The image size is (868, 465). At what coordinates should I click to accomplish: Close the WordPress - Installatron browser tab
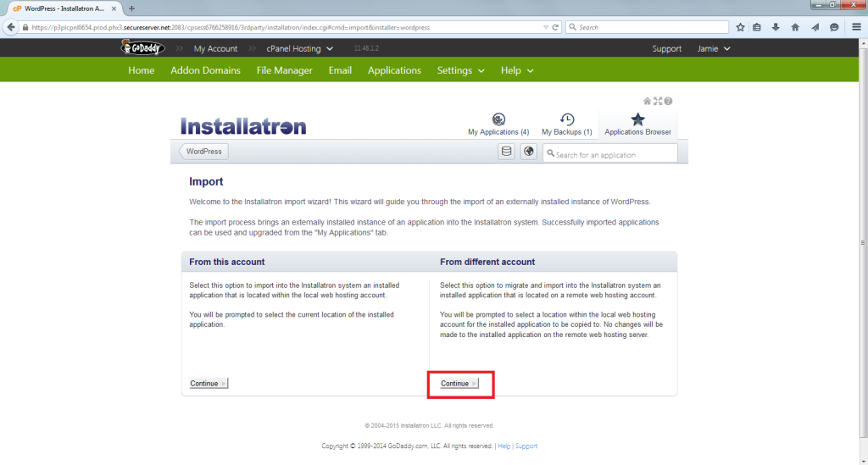point(114,8)
